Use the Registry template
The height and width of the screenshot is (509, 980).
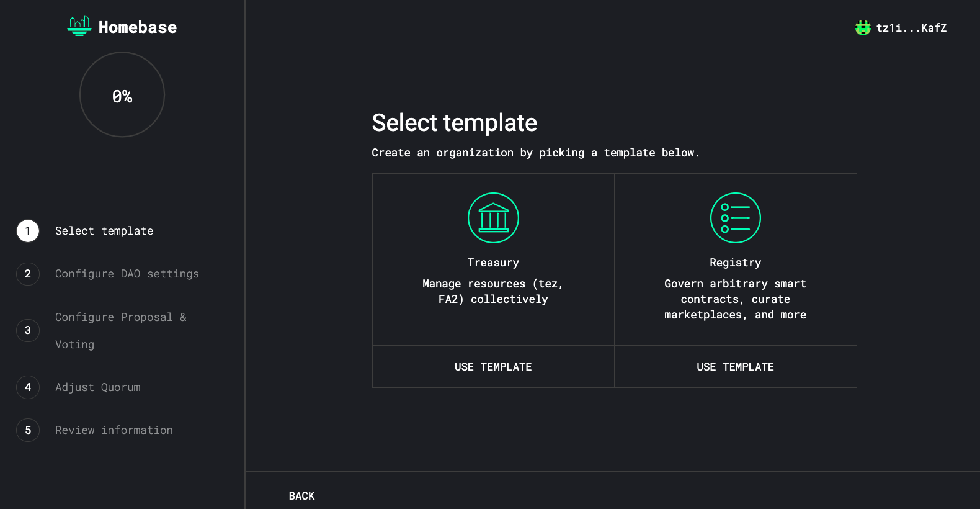735,367
